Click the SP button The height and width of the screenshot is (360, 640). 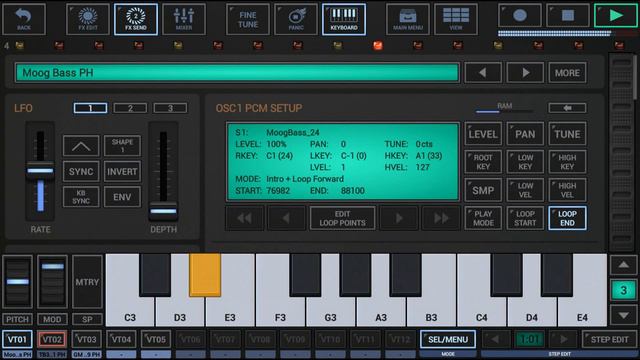coord(87,319)
